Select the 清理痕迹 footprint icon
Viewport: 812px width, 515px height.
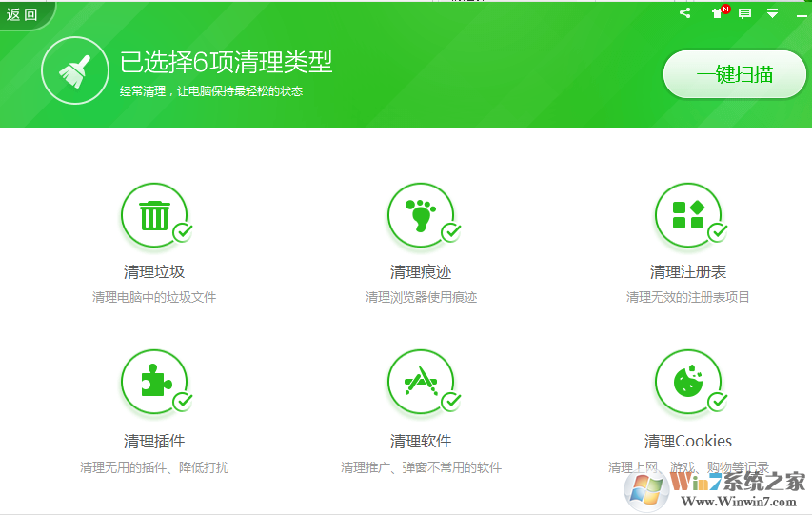[x=421, y=215]
